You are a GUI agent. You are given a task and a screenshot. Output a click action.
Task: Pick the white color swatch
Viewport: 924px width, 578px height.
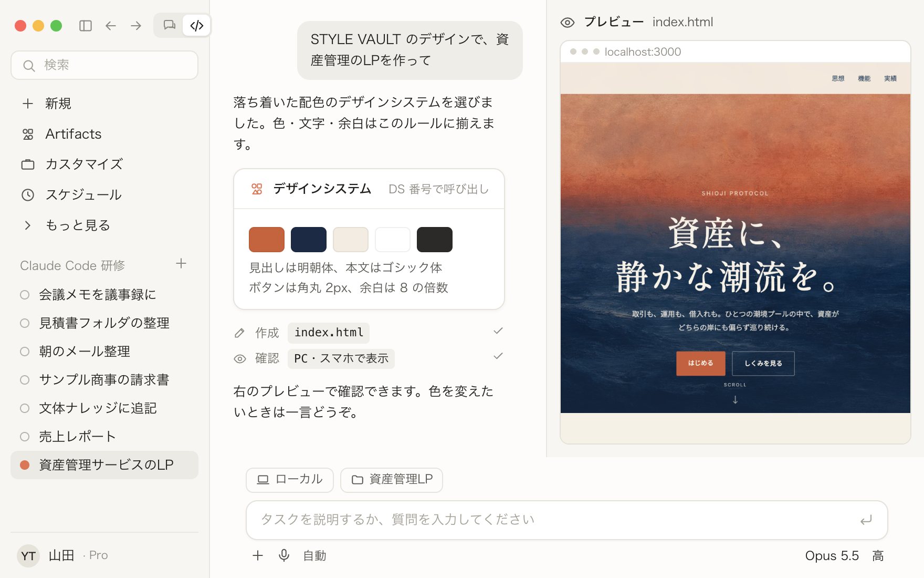click(393, 240)
